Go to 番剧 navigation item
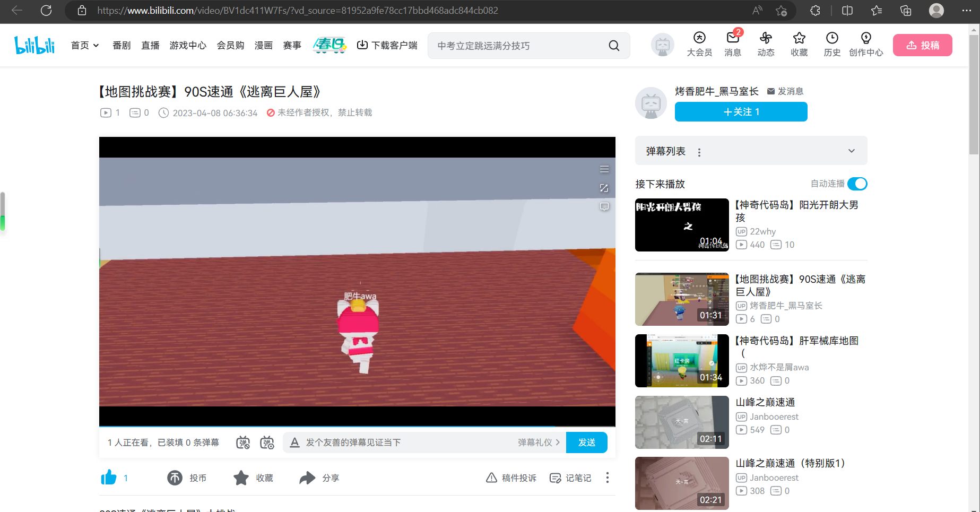The width and height of the screenshot is (980, 512). tap(122, 46)
